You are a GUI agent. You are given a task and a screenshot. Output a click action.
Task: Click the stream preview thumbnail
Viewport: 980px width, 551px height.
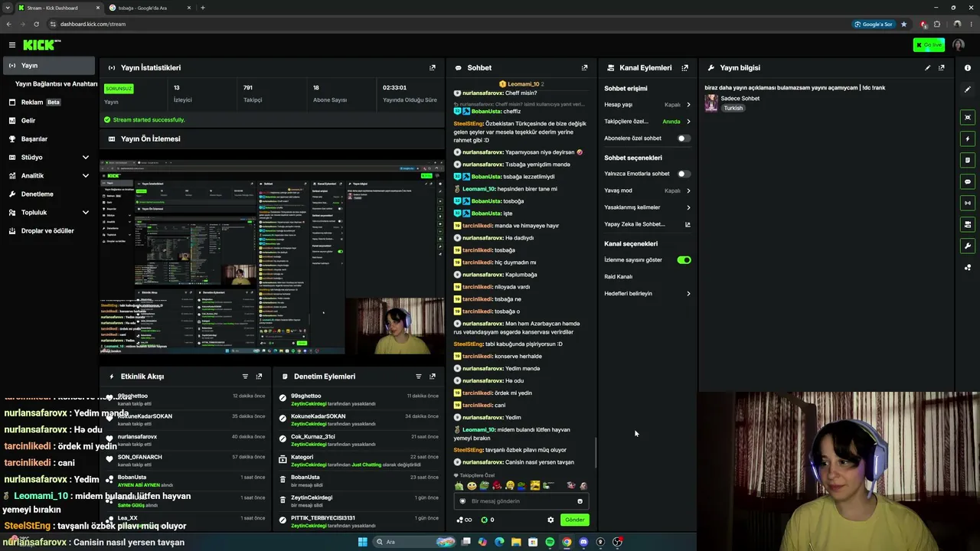pos(272,257)
